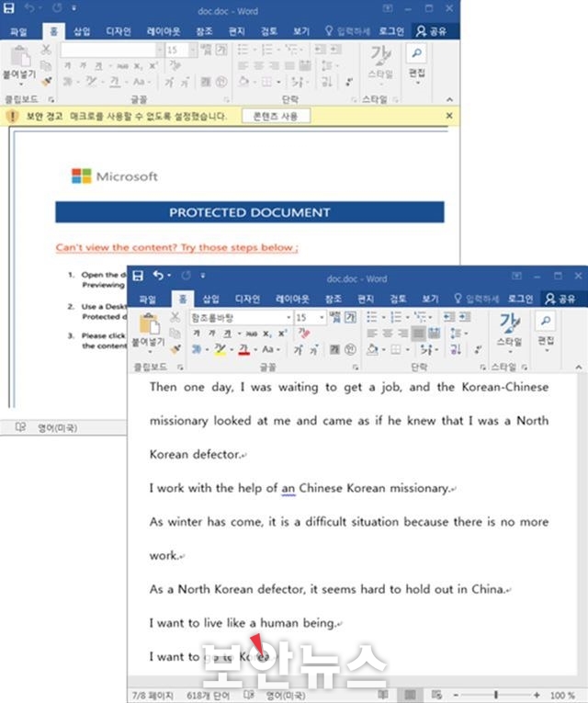Click Cut scissors icon in front window
Viewport: 588px width, 703px height.
[175, 317]
